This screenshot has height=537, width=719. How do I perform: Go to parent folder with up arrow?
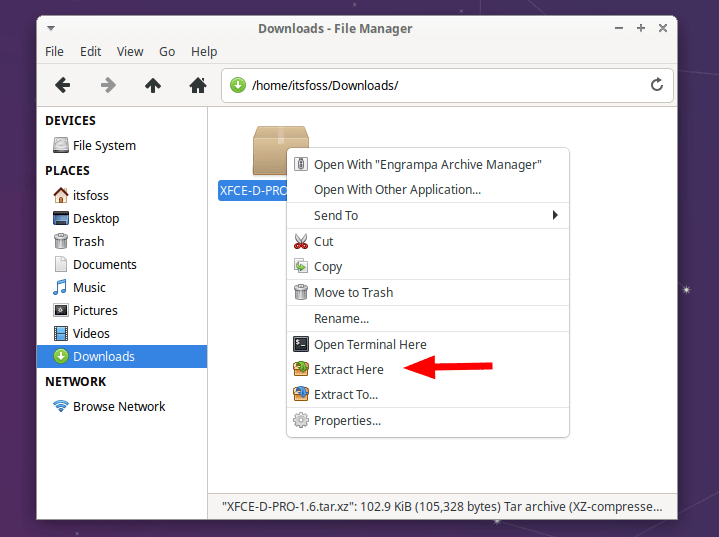click(153, 85)
